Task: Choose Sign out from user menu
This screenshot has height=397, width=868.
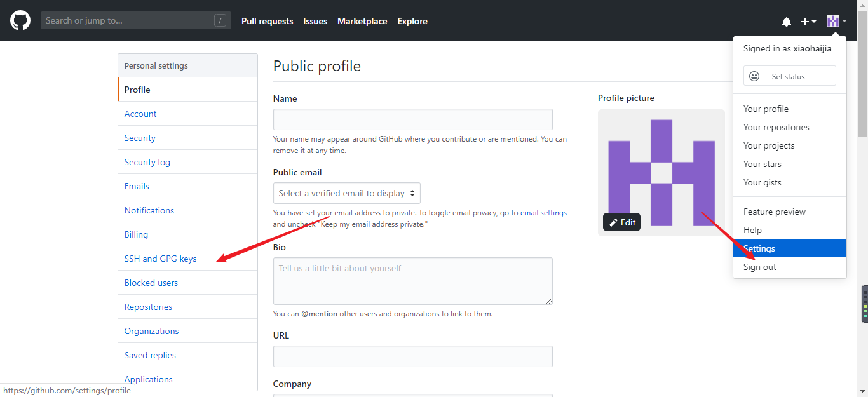Action: coord(760,267)
